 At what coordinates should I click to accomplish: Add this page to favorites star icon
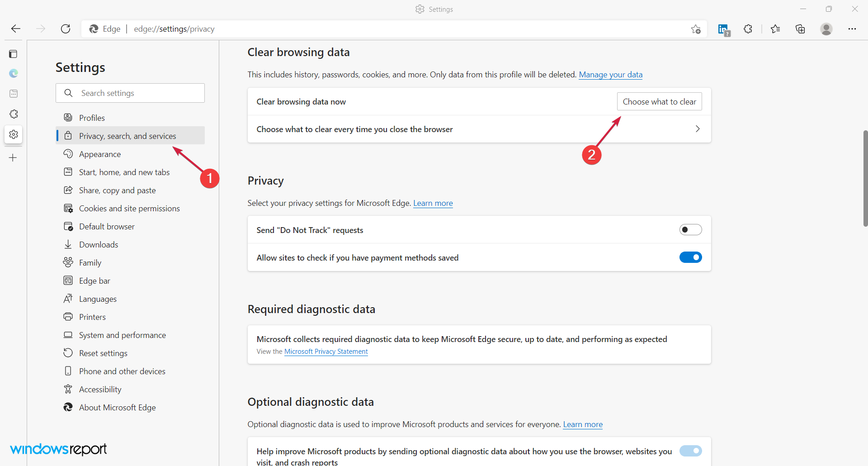pyautogui.click(x=696, y=29)
